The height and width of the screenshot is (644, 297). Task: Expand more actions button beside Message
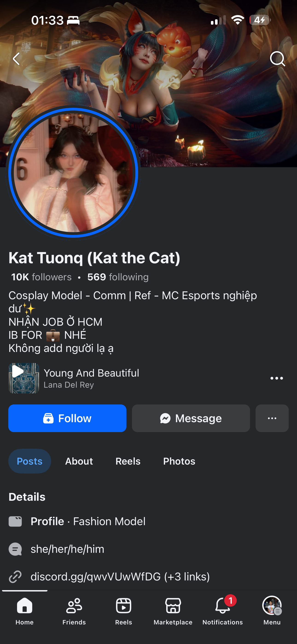(272, 418)
